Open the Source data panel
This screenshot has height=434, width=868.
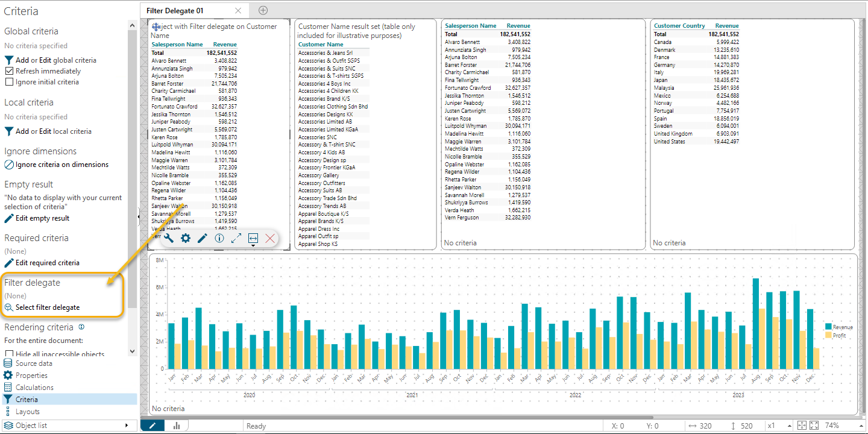(34, 363)
